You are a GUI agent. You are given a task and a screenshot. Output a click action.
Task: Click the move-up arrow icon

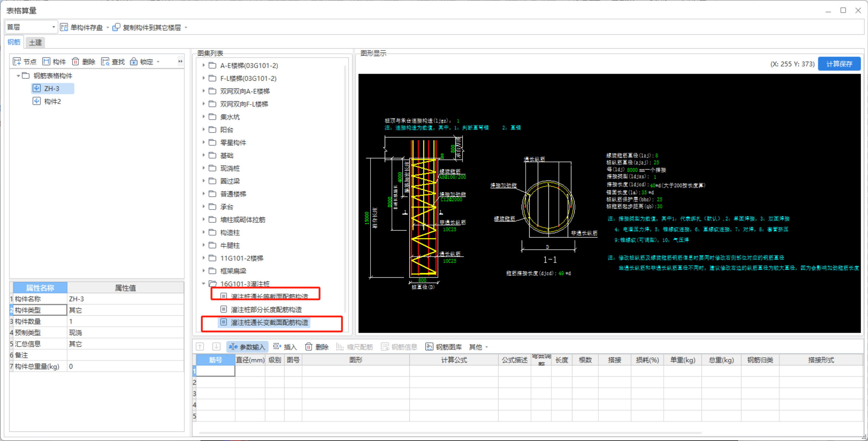[x=200, y=346]
